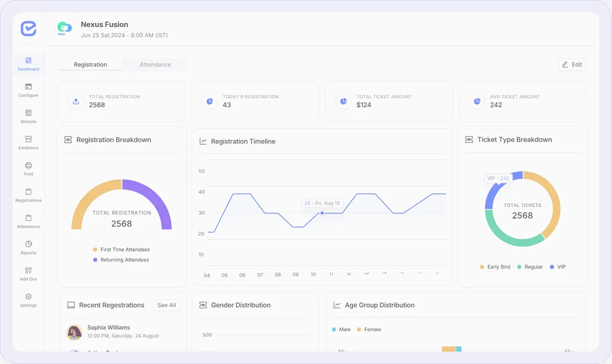Open the Dashboard sidebar icon

(28, 61)
